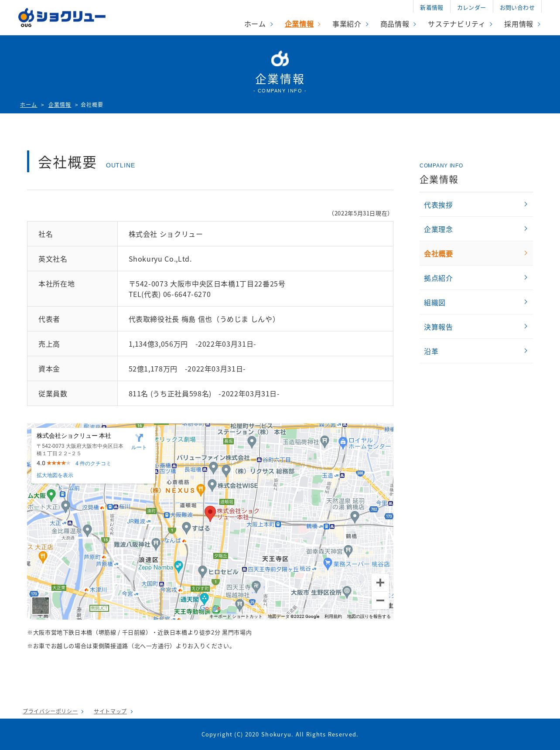Click the 堀越神社 shrine marker
Image resolution: width=560 pixels, height=750 pixels.
point(239,604)
